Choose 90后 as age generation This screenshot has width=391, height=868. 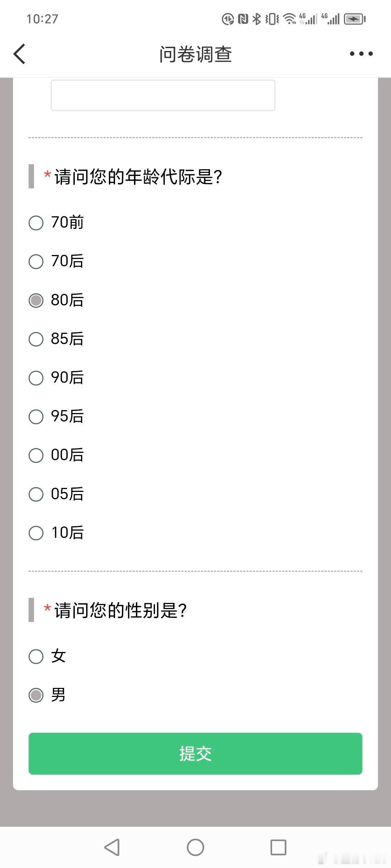tap(56, 378)
